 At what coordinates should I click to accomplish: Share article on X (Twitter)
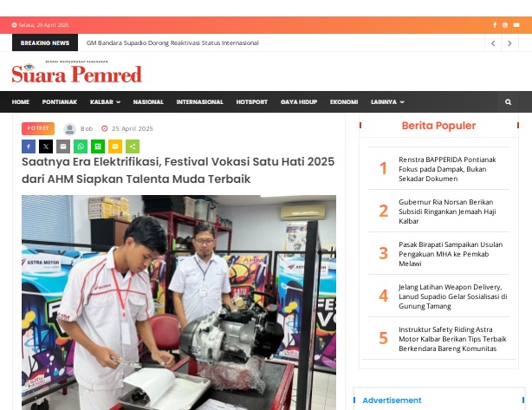coord(46,146)
